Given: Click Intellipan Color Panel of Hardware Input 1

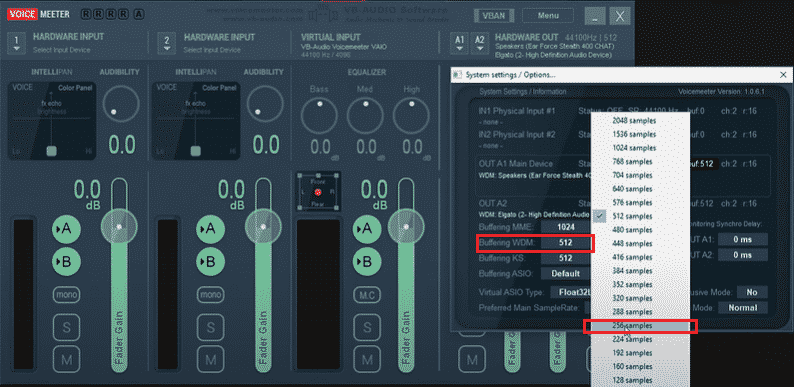Looking at the screenshot, I should pos(52,121).
